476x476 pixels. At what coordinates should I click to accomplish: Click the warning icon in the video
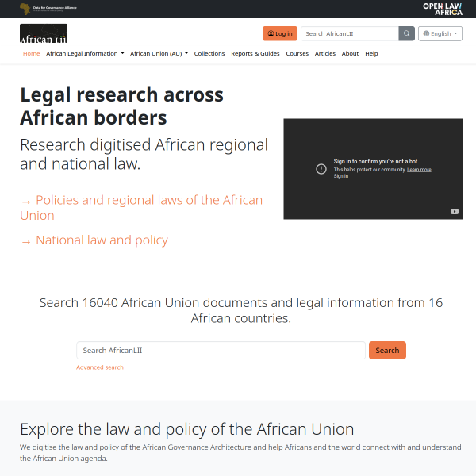tap(321, 169)
